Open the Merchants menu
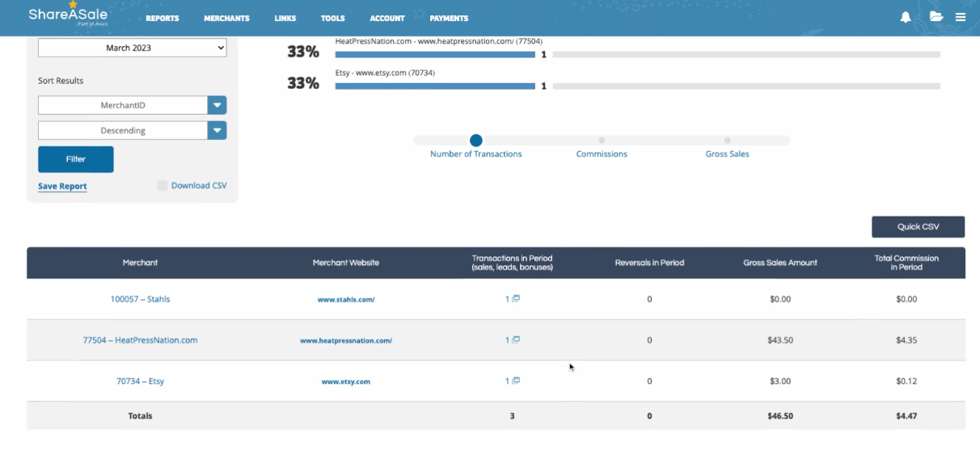The height and width of the screenshot is (459, 980). [226, 18]
